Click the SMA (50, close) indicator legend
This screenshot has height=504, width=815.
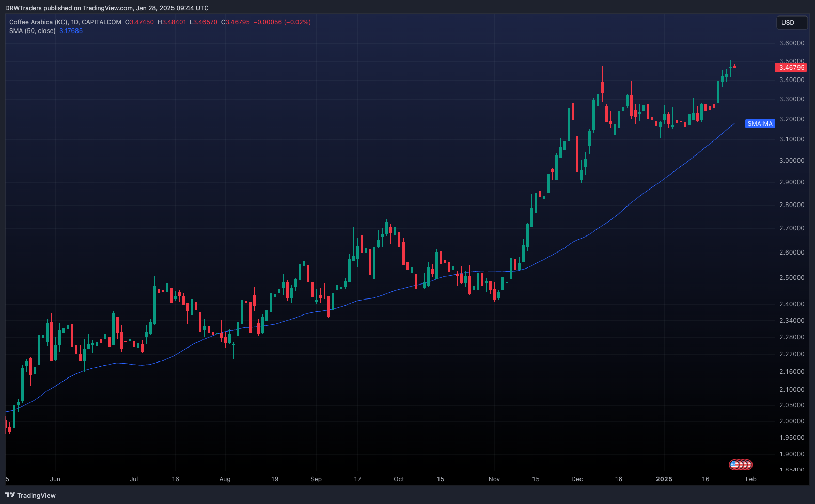click(33, 31)
